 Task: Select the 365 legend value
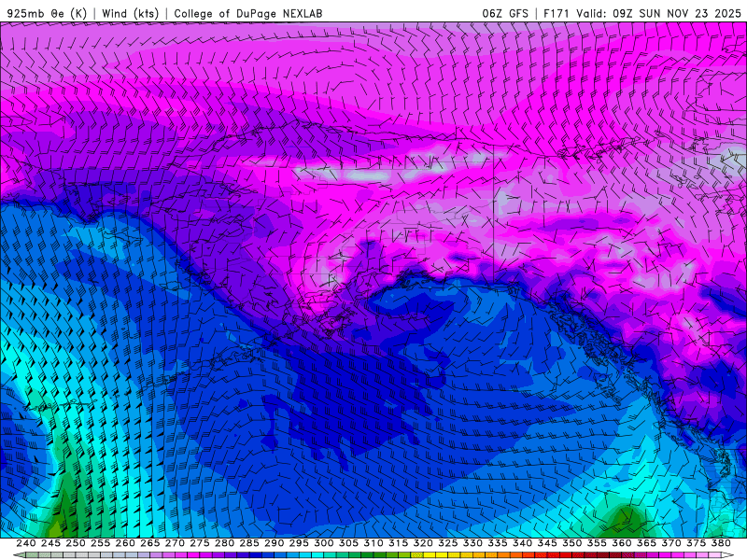click(x=646, y=543)
